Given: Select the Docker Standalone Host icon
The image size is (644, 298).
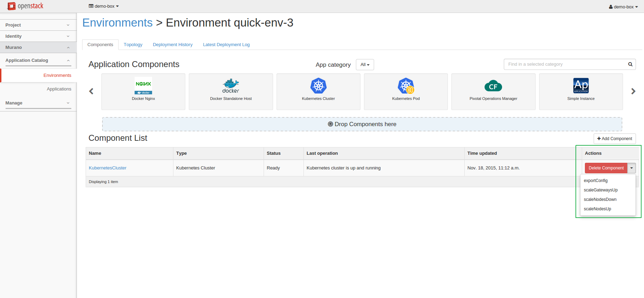Looking at the screenshot, I should pyautogui.click(x=231, y=86).
